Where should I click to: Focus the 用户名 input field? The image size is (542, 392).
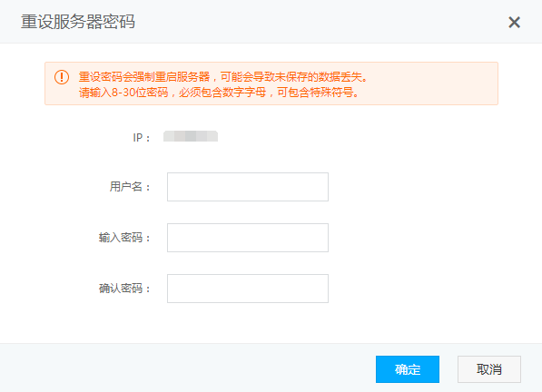coord(248,187)
